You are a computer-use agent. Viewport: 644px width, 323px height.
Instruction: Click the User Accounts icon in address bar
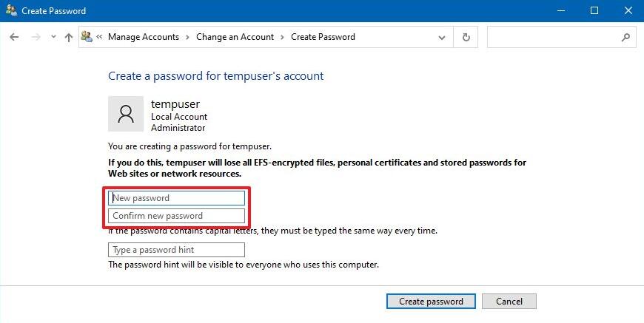pyautogui.click(x=87, y=36)
